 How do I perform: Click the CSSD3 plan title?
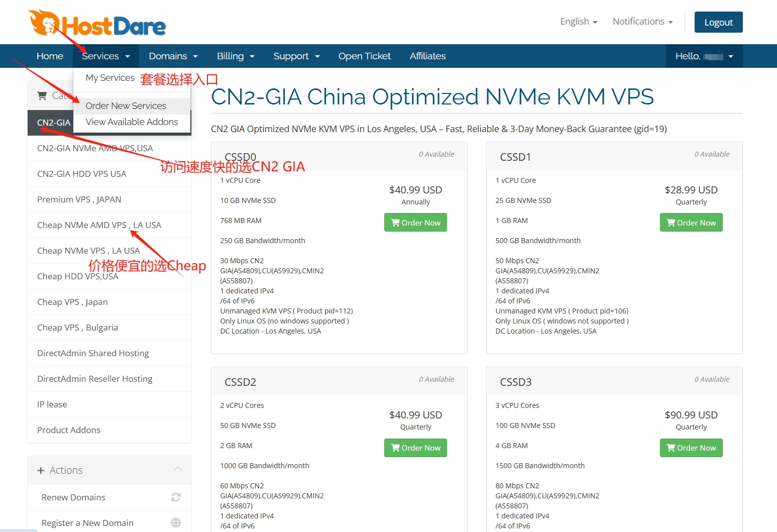[516, 382]
